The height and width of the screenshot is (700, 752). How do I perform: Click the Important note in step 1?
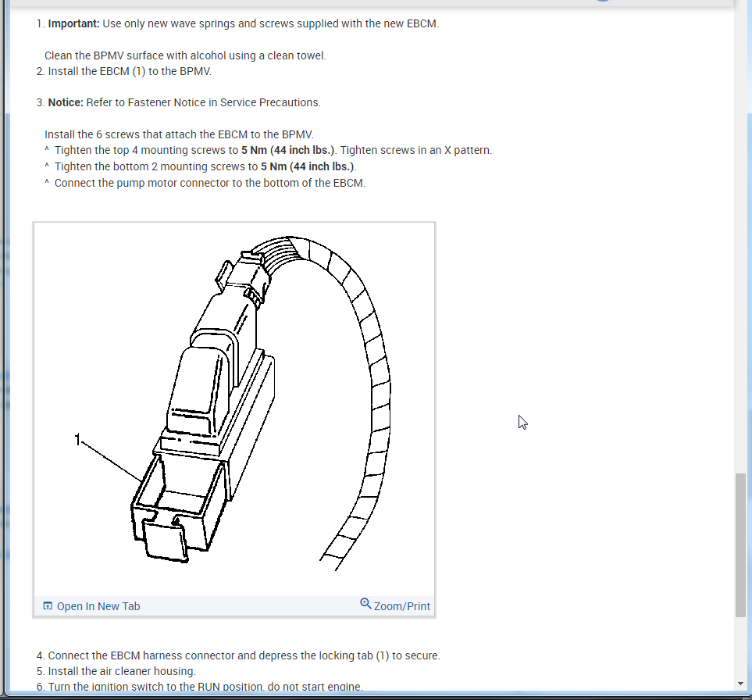click(73, 23)
